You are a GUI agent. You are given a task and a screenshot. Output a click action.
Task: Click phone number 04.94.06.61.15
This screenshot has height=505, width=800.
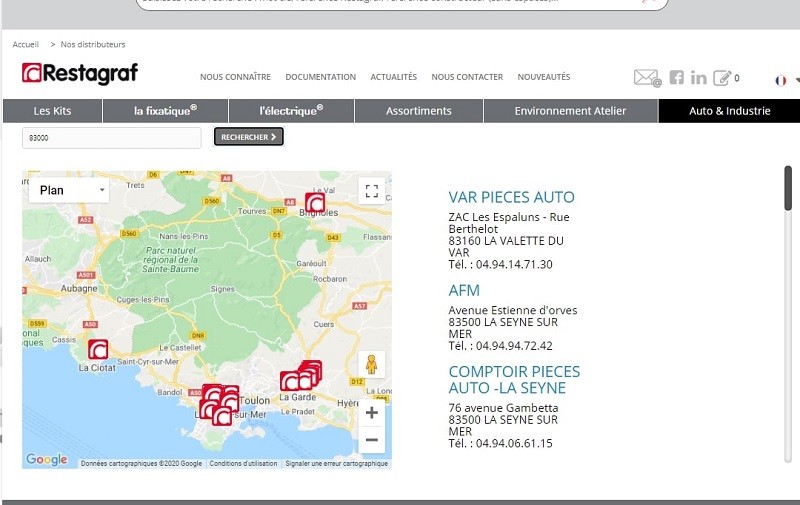click(514, 443)
